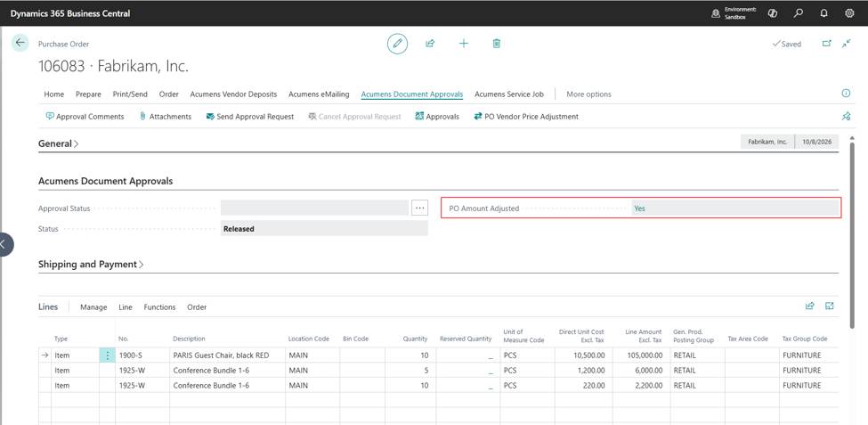This screenshot has height=425, width=868.
Task: Click the Approval Status field
Action: click(314, 208)
